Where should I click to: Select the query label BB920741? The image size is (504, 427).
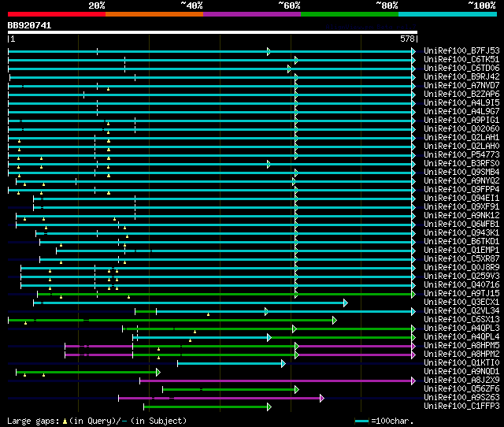point(29,25)
